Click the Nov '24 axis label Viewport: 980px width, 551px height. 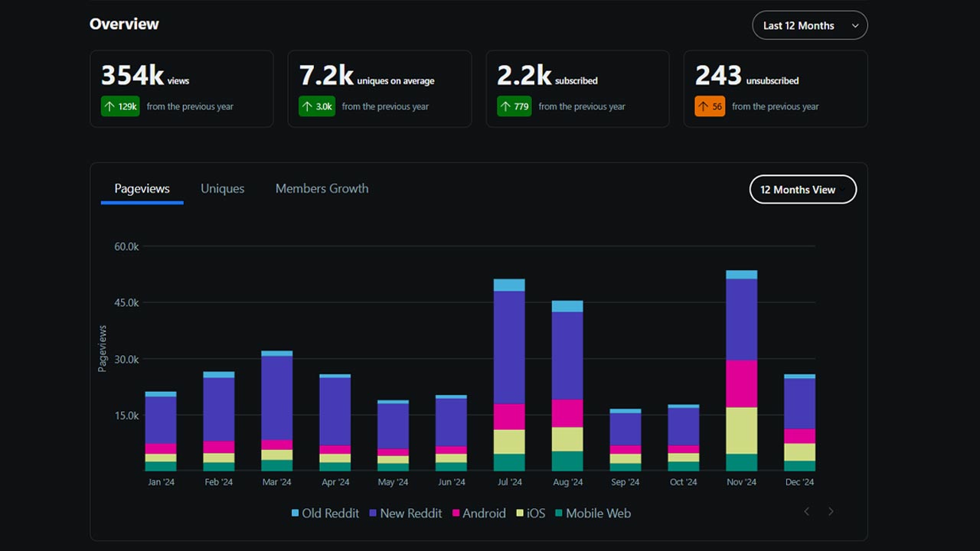point(741,482)
